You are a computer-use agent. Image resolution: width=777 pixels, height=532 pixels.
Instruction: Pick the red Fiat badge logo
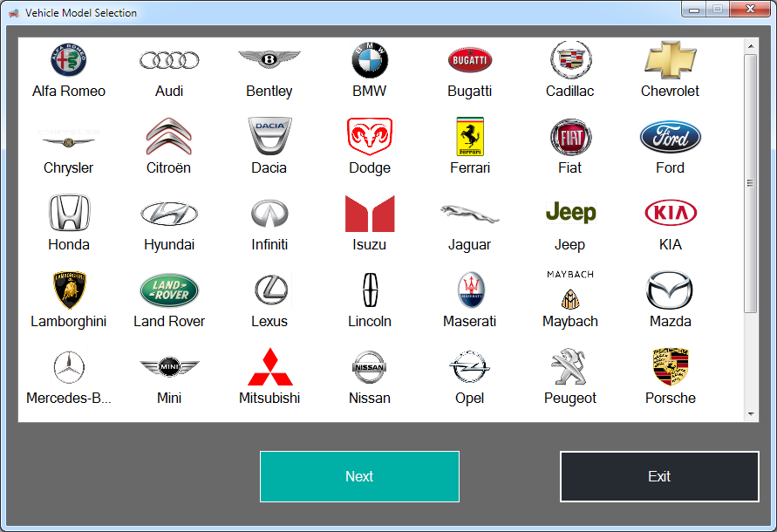tap(570, 137)
